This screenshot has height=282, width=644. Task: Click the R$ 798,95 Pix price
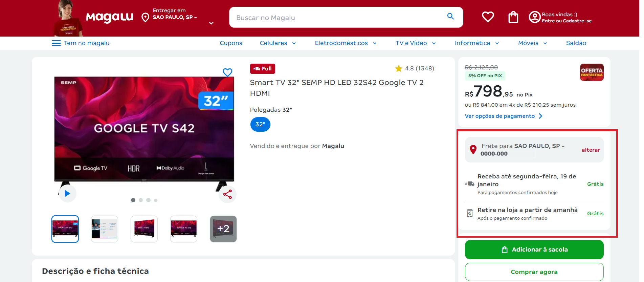[489, 91]
